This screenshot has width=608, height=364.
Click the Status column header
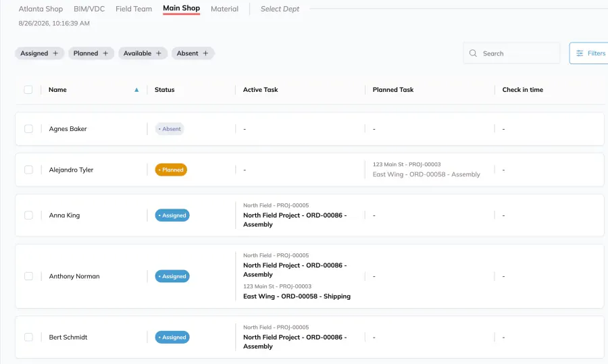[x=164, y=90]
